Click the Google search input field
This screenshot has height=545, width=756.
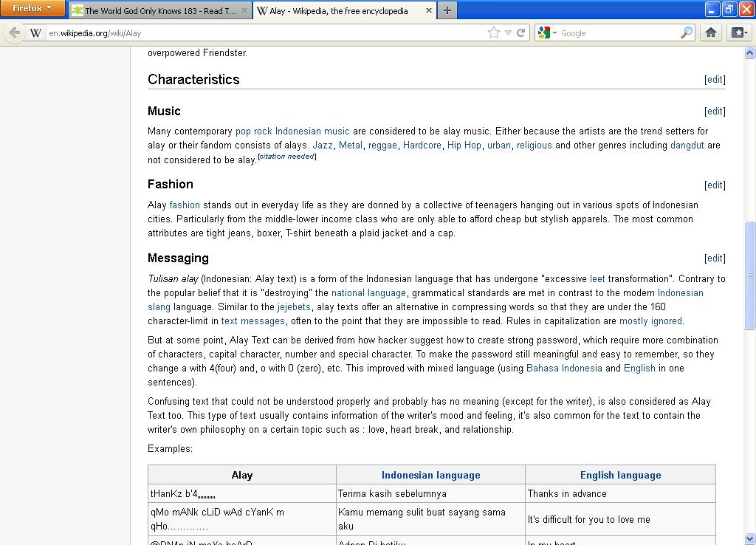(x=619, y=32)
